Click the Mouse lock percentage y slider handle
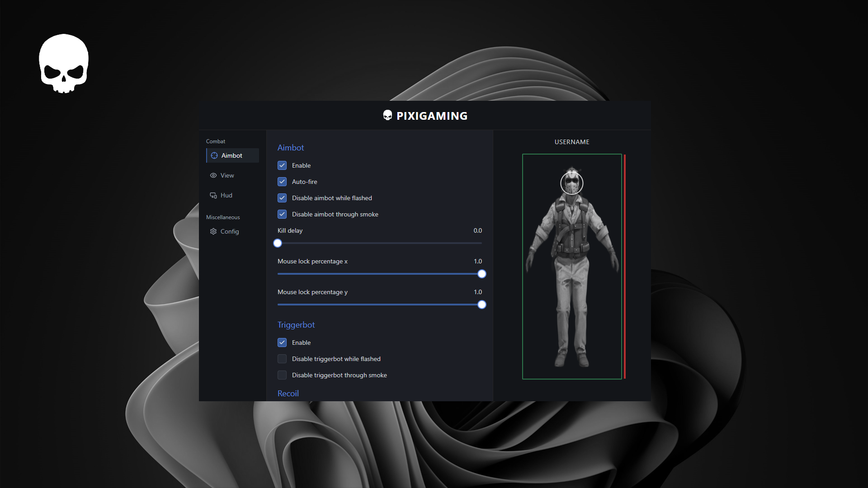This screenshot has width=868, height=488. [482, 305]
